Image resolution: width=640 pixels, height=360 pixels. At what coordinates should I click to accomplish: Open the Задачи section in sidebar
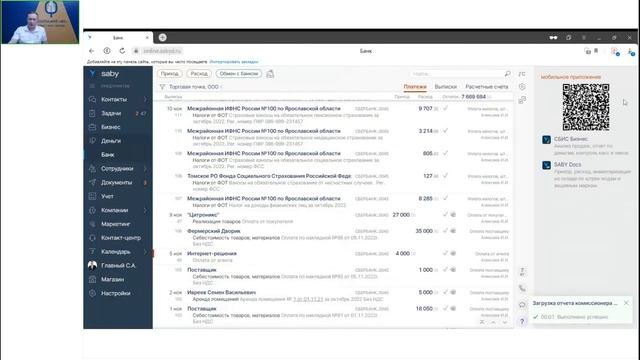tap(111, 113)
